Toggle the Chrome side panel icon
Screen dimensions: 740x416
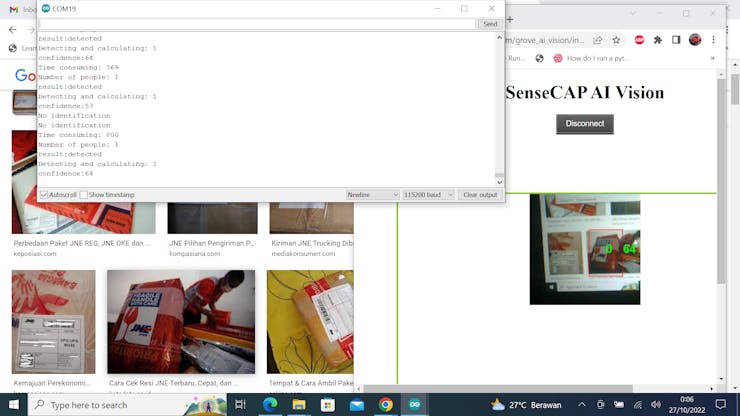coord(676,40)
